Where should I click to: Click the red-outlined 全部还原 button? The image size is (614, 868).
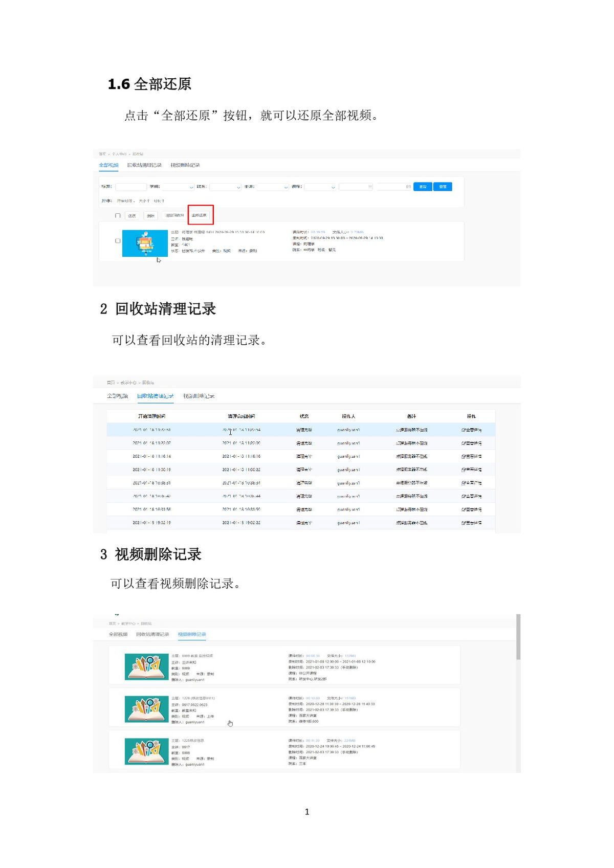click(x=200, y=215)
